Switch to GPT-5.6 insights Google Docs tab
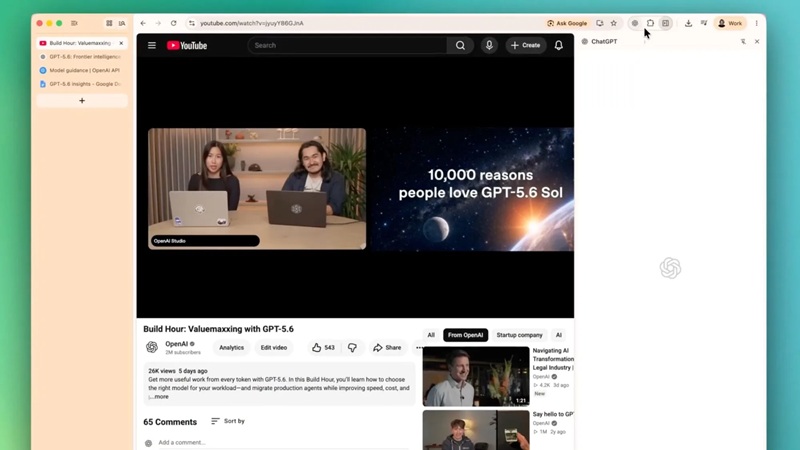Image resolution: width=800 pixels, height=450 pixels. pos(82,84)
